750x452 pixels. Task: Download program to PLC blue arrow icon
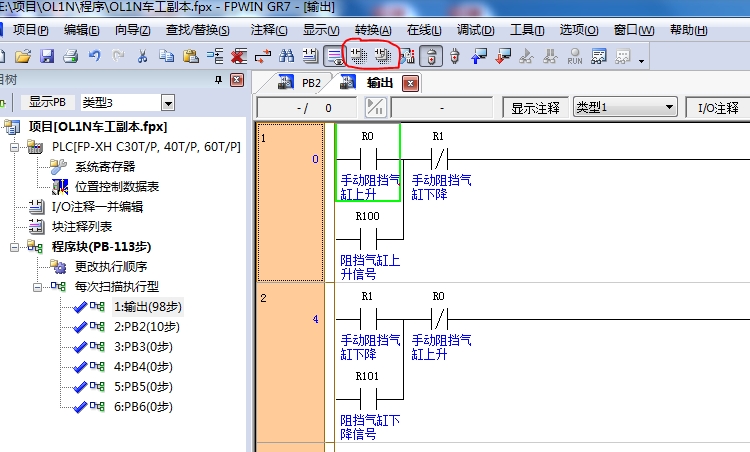pos(479,56)
